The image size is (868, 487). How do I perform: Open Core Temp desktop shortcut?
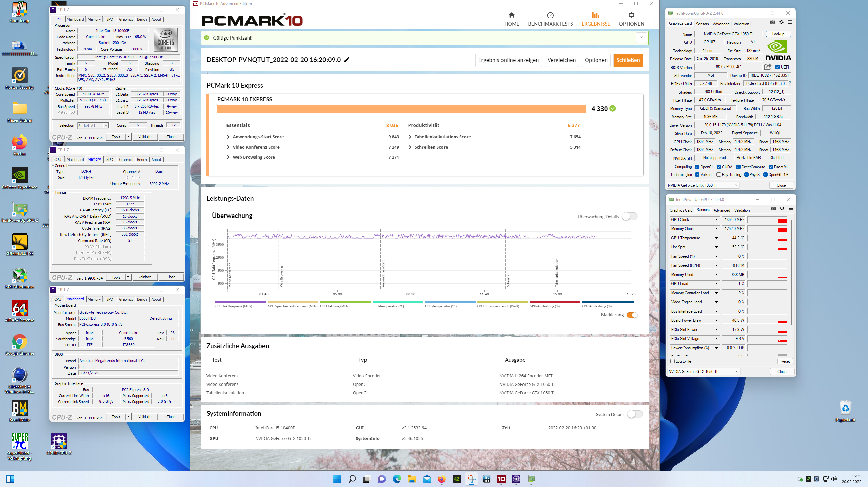[20, 12]
